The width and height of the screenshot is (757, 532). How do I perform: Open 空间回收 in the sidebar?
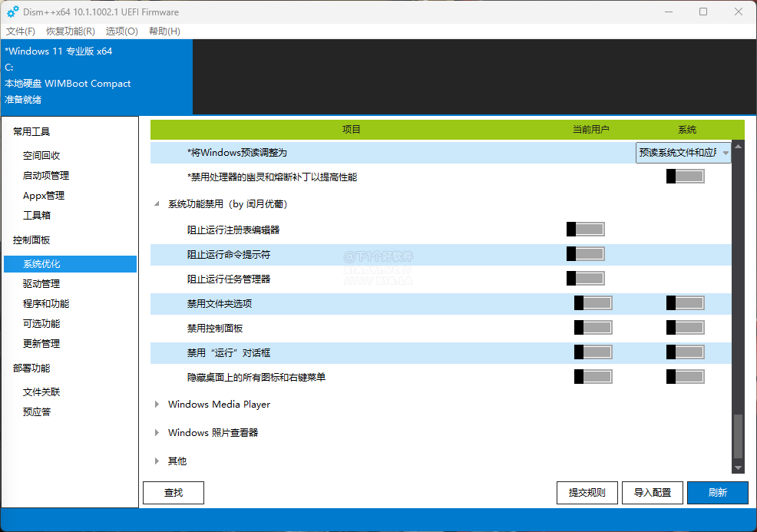41,155
